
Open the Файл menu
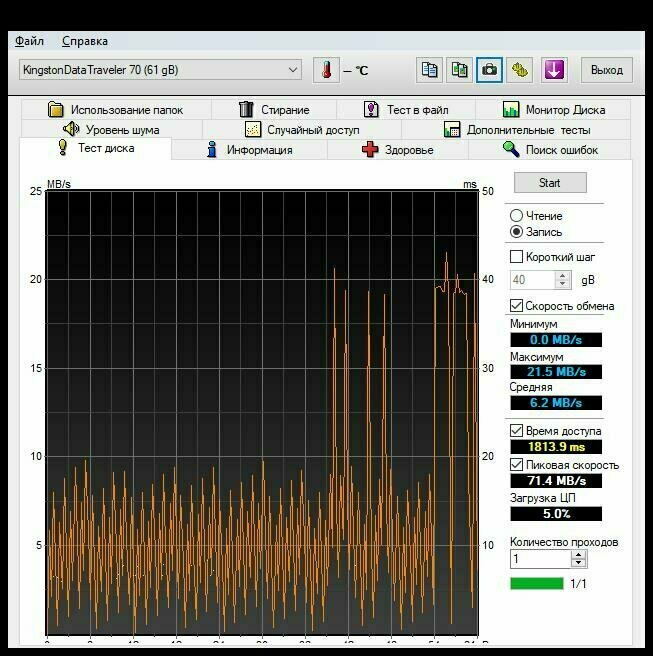(29, 41)
